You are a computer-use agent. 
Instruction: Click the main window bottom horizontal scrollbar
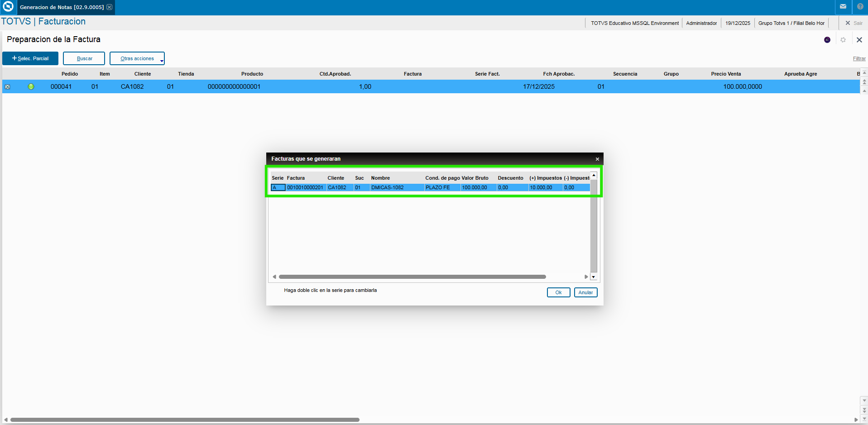click(x=185, y=420)
